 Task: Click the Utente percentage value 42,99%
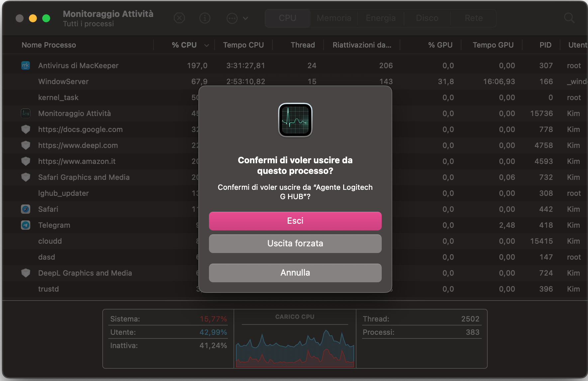tap(213, 332)
